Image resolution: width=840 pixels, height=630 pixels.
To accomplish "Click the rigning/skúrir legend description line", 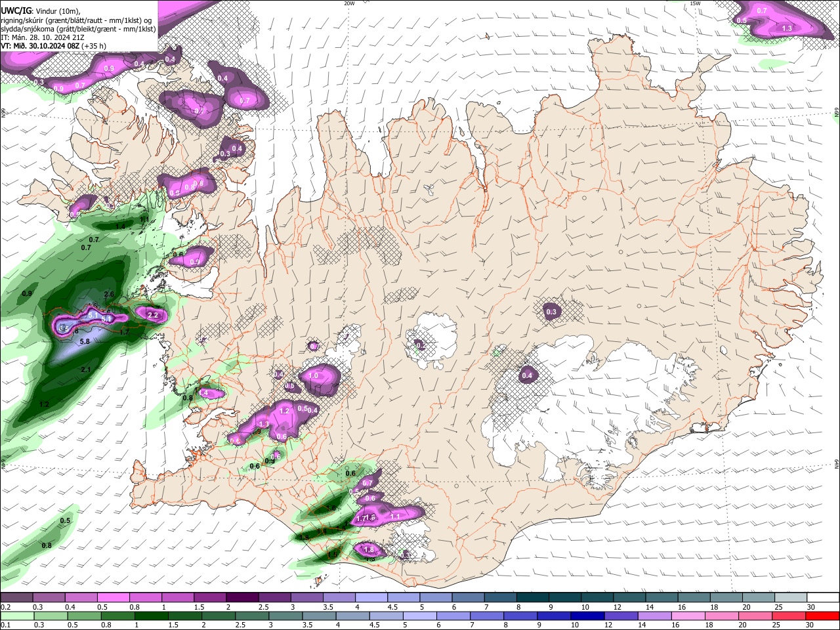I will click(76, 20).
